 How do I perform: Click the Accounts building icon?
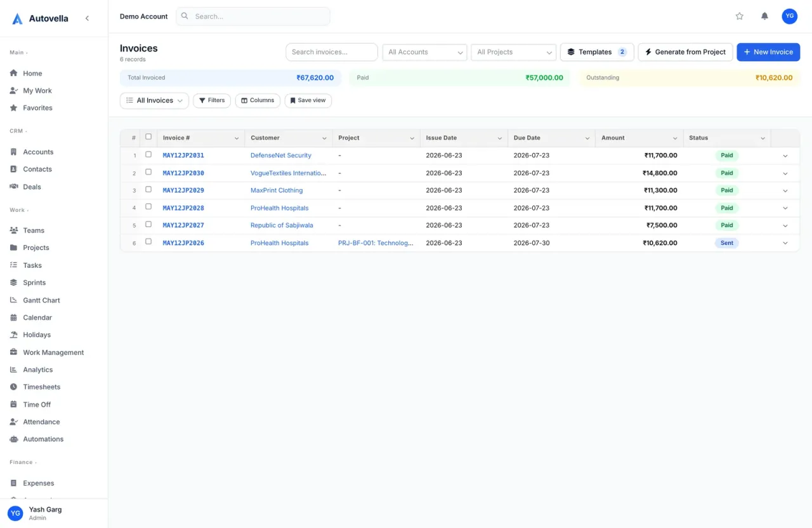pos(14,152)
